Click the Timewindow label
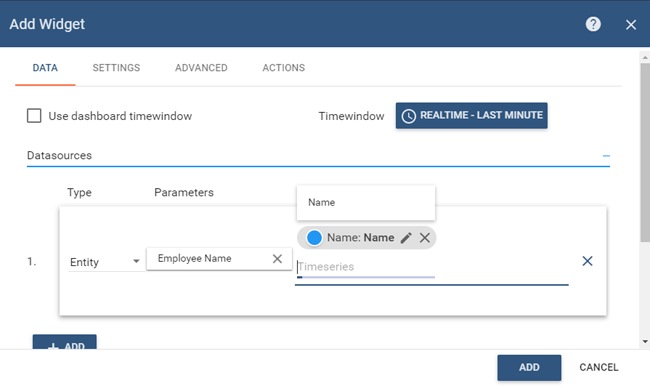The height and width of the screenshot is (386, 650). (x=351, y=116)
